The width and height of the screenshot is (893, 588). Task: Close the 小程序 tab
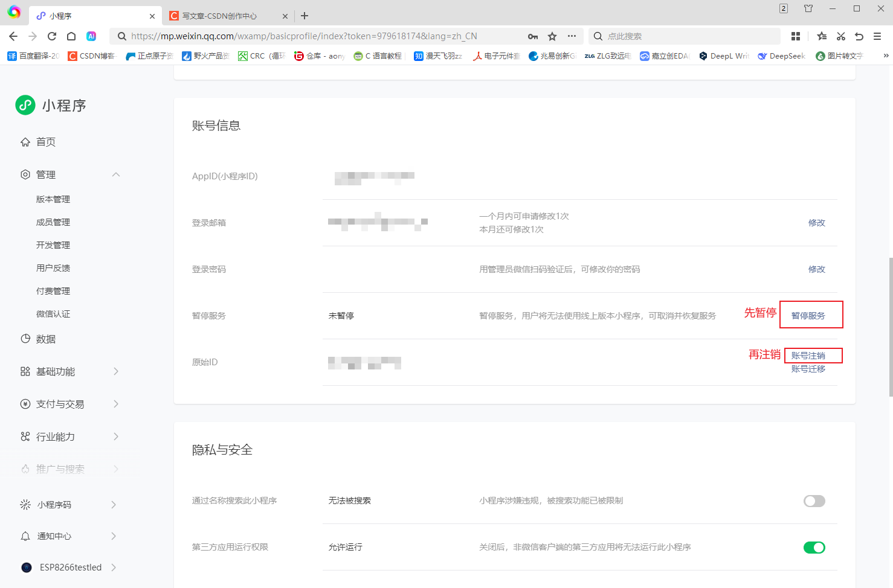[152, 16]
